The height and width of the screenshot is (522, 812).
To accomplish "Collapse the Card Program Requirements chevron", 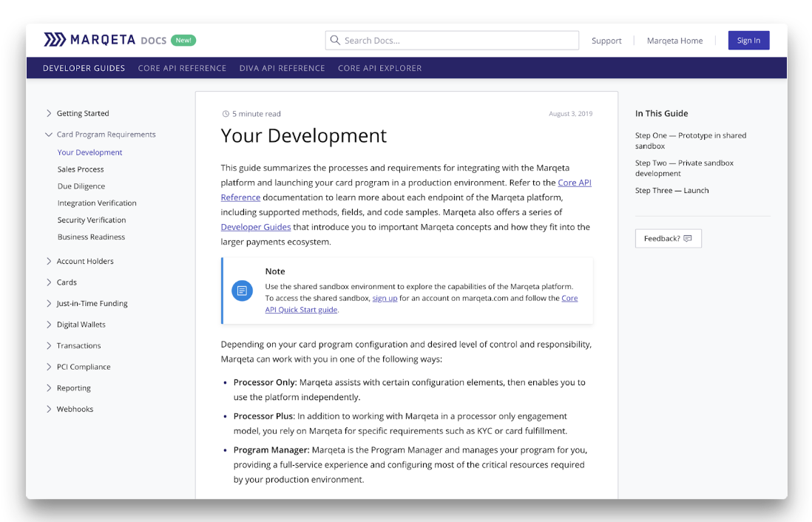I will (49, 134).
